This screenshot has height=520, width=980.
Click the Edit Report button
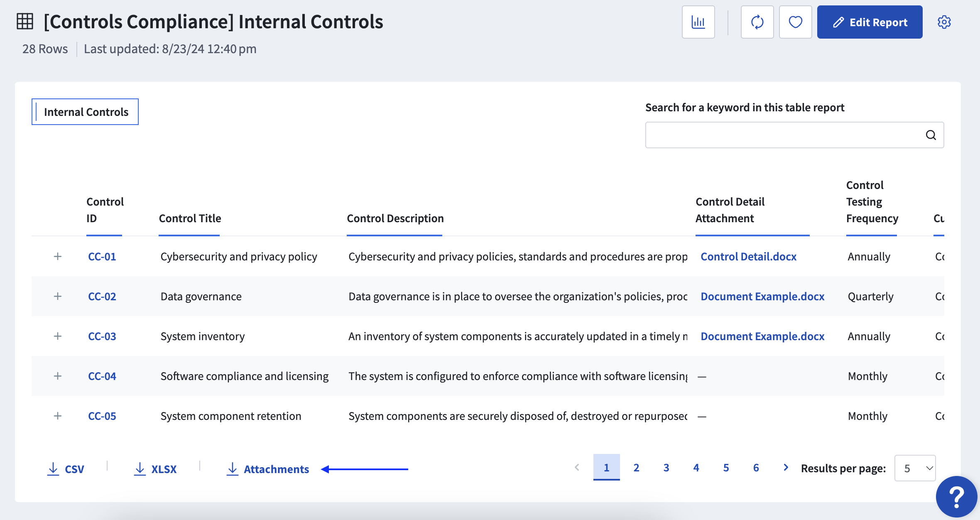click(870, 22)
